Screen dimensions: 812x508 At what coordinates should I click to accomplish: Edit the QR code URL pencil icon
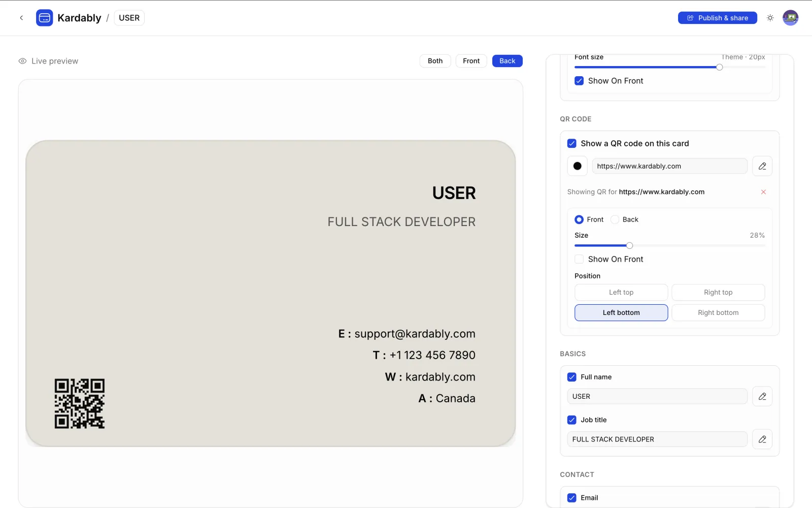762,166
